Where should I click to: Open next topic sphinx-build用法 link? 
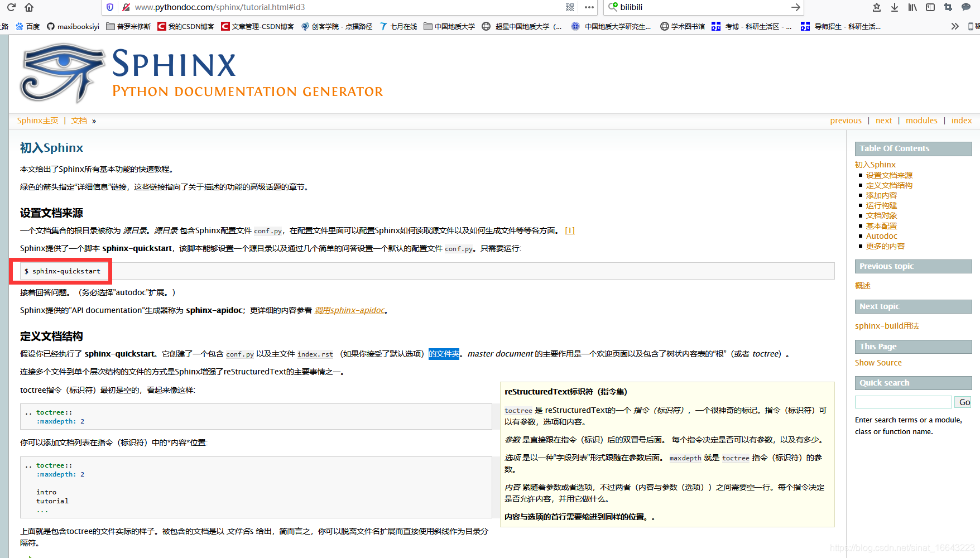887,326
